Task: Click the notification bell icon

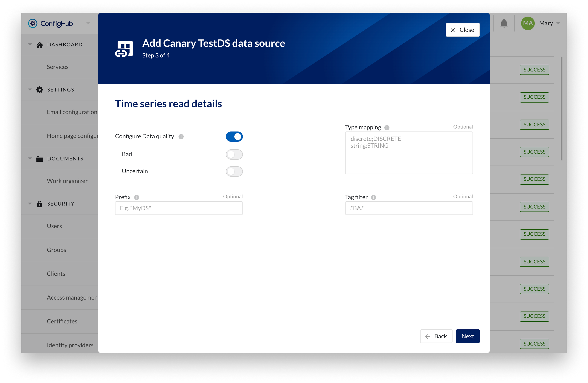Action: point(504,23)
